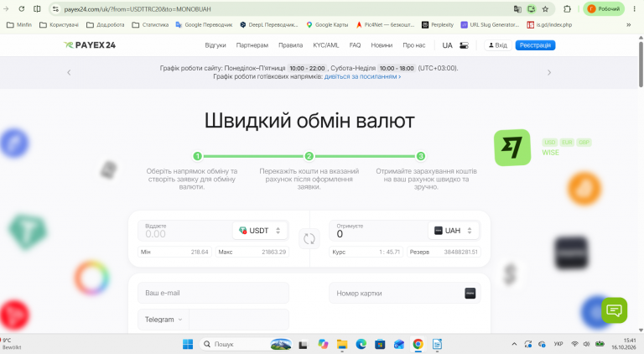
Task: Follow the 'дивіться за посиланням' link
Action: 362,76
